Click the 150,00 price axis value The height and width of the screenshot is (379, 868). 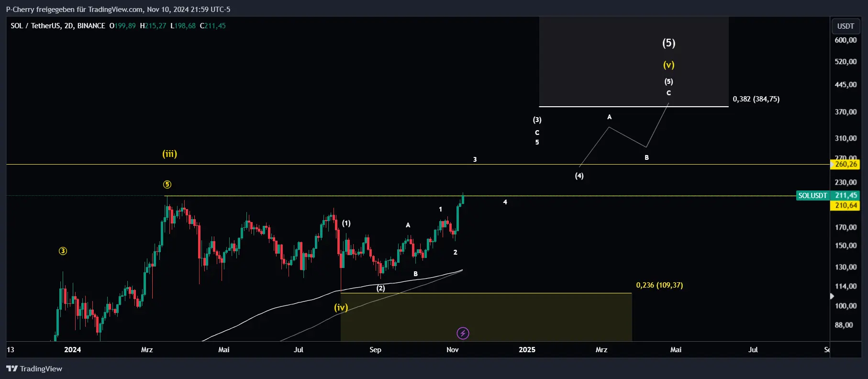(x=846, y=245)
